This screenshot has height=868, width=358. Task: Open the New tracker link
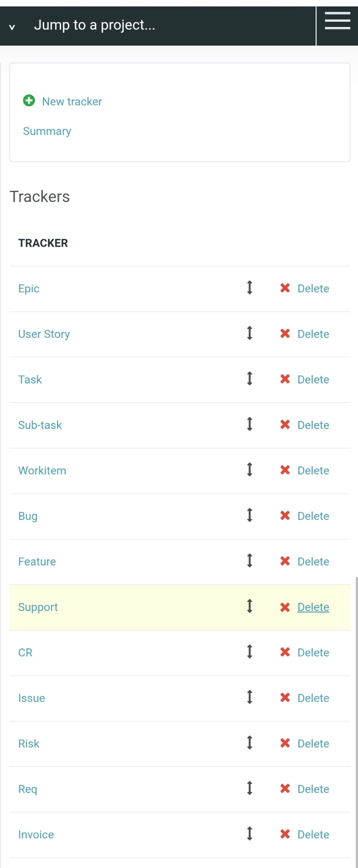tap(72, 101)
